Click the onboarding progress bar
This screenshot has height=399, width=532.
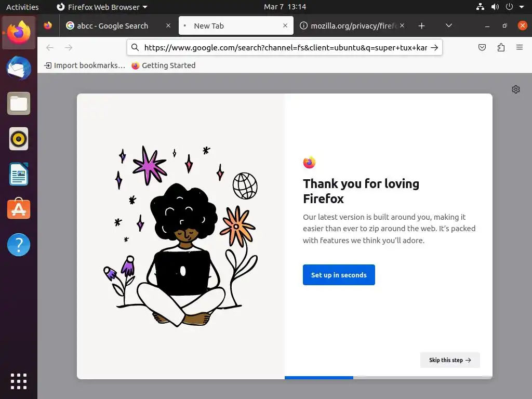tap(389, 378)
